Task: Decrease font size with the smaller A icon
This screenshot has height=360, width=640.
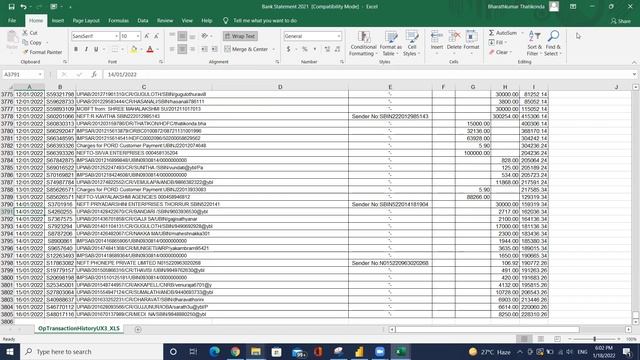Action: [x=156, y=36]
